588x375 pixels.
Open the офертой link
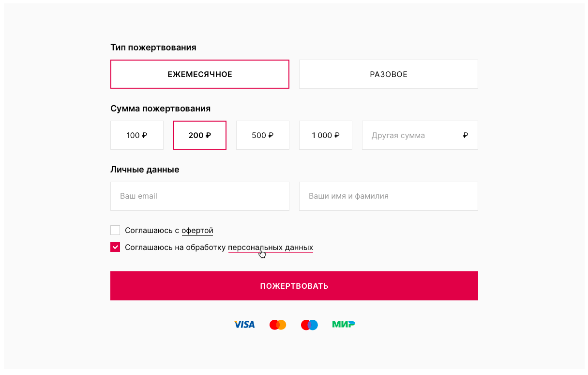coord(197,231)
